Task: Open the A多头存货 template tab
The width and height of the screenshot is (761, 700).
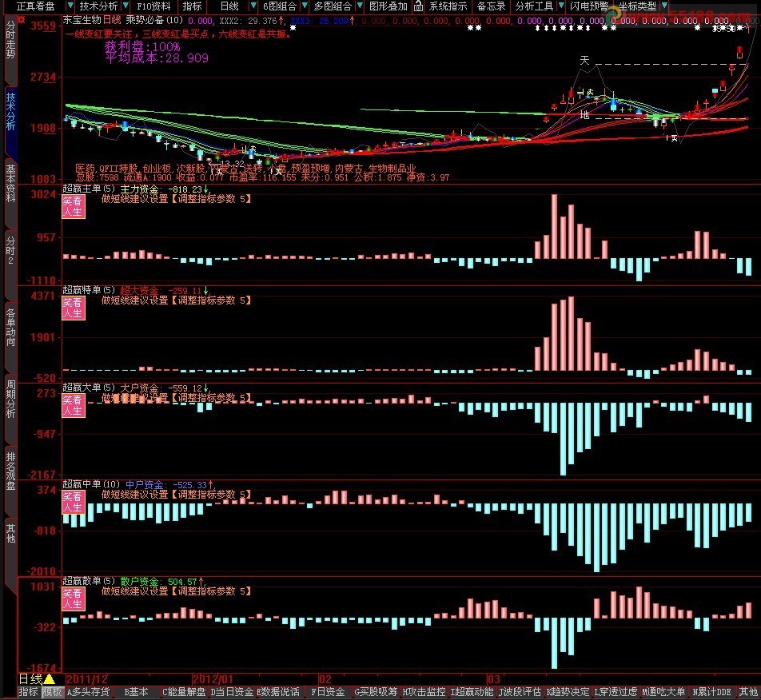Action: [88, 693]
